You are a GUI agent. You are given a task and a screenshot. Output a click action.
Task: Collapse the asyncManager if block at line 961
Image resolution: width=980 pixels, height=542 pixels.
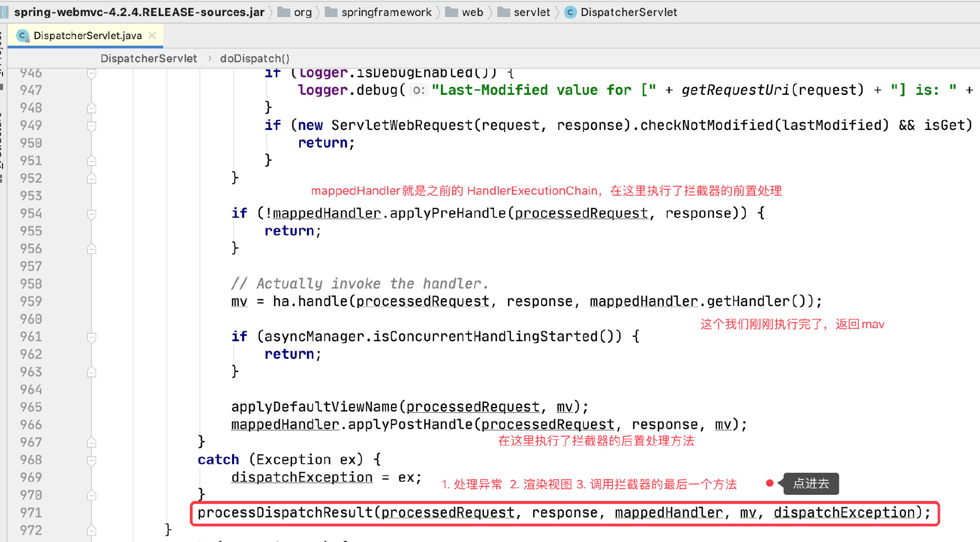[x=91, y=337]
